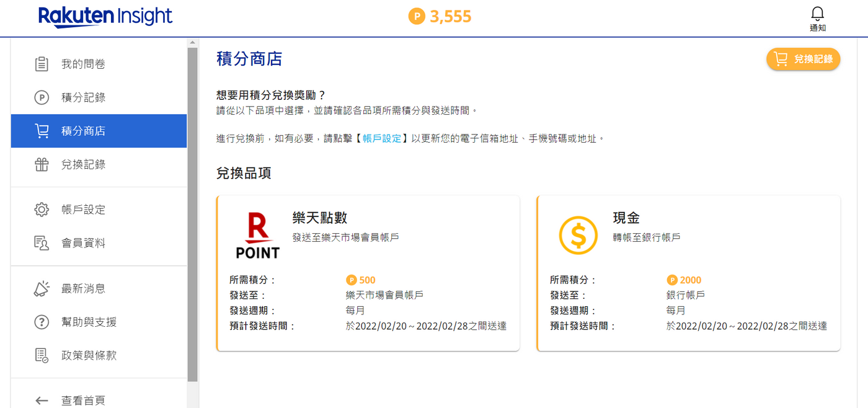This screenshot has width=868, height=408.
Task: Click the orange 兌換記錄 button
Action: [804, 59]
